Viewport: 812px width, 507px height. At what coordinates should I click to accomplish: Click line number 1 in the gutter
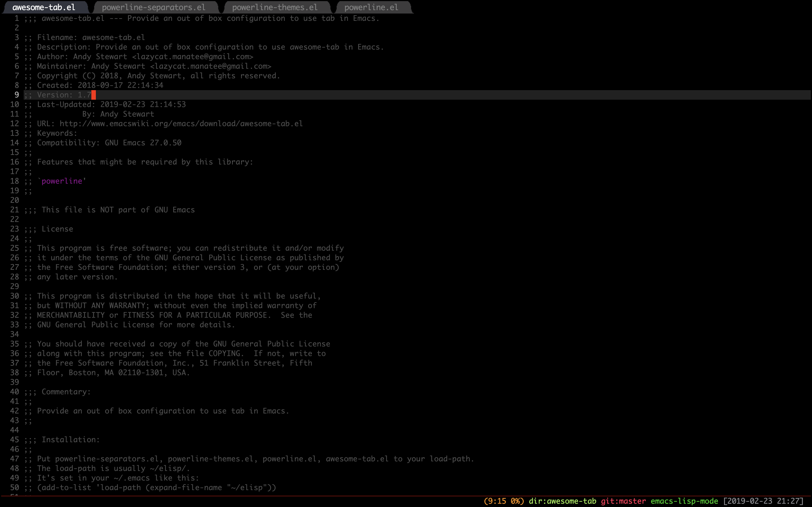pos(16,18)
